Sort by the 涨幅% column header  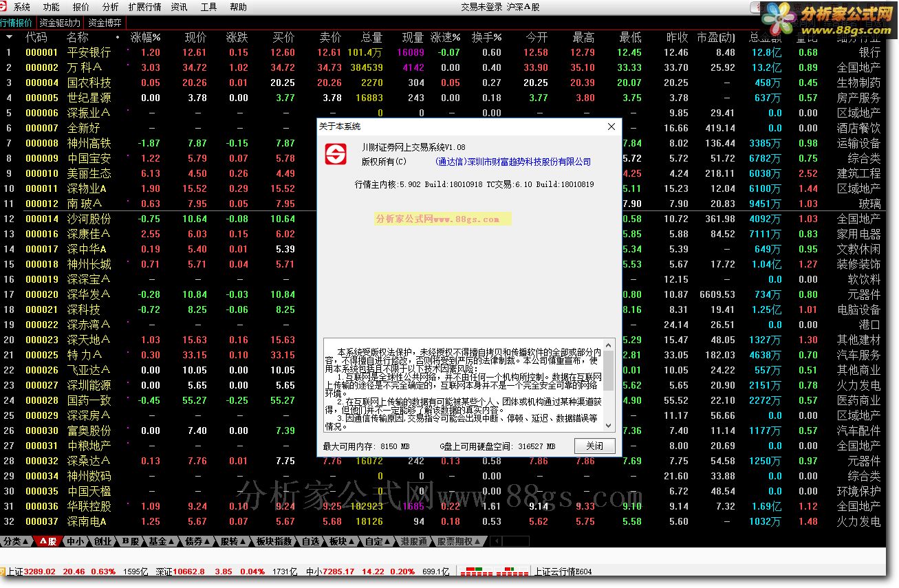pos(145,37)
